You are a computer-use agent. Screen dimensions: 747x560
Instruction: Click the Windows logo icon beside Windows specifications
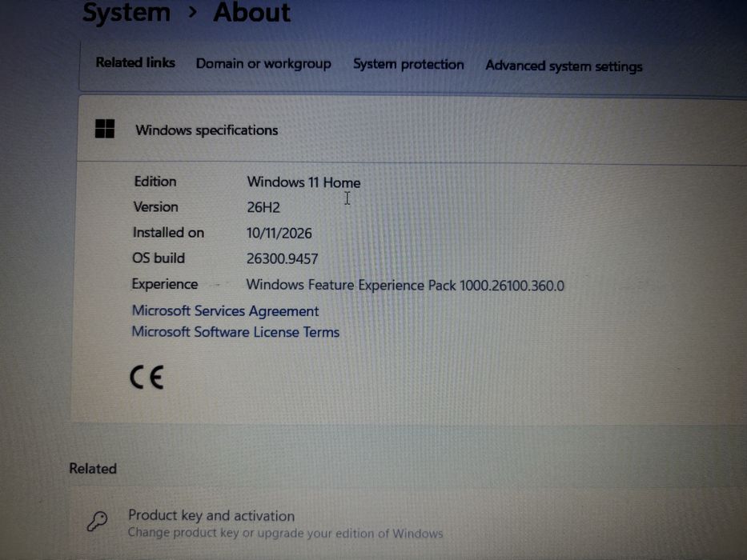click(105, 129)
